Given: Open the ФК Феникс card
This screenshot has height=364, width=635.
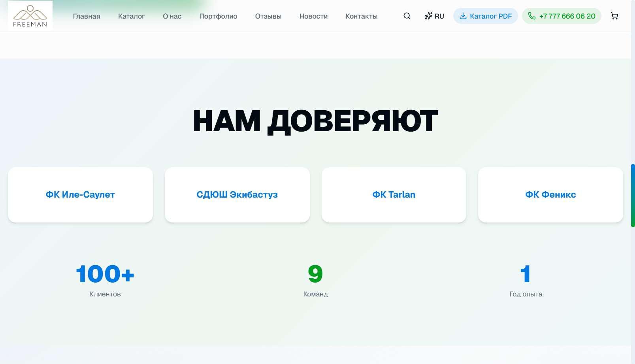Looking at the screenshot, I should click(x=550, y=194).
